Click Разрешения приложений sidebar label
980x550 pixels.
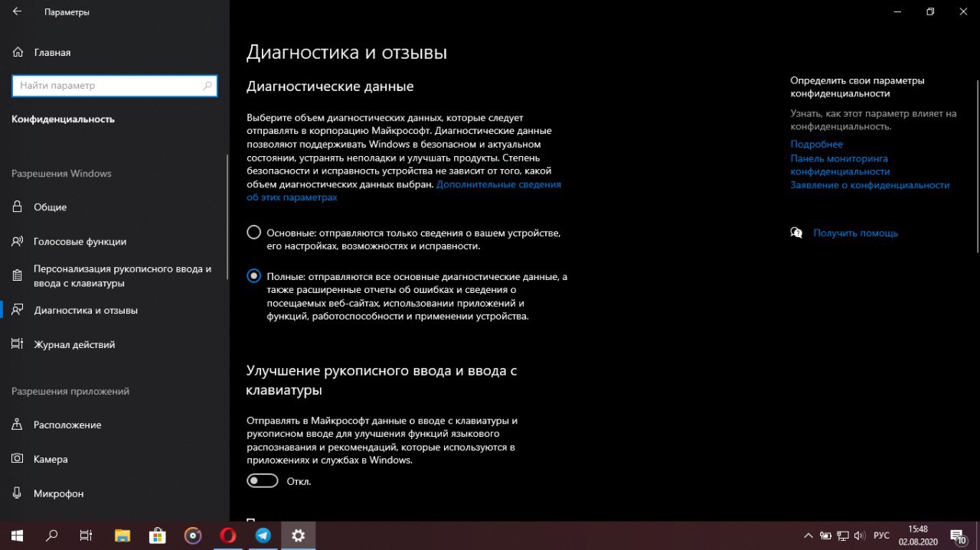point(70,392)
